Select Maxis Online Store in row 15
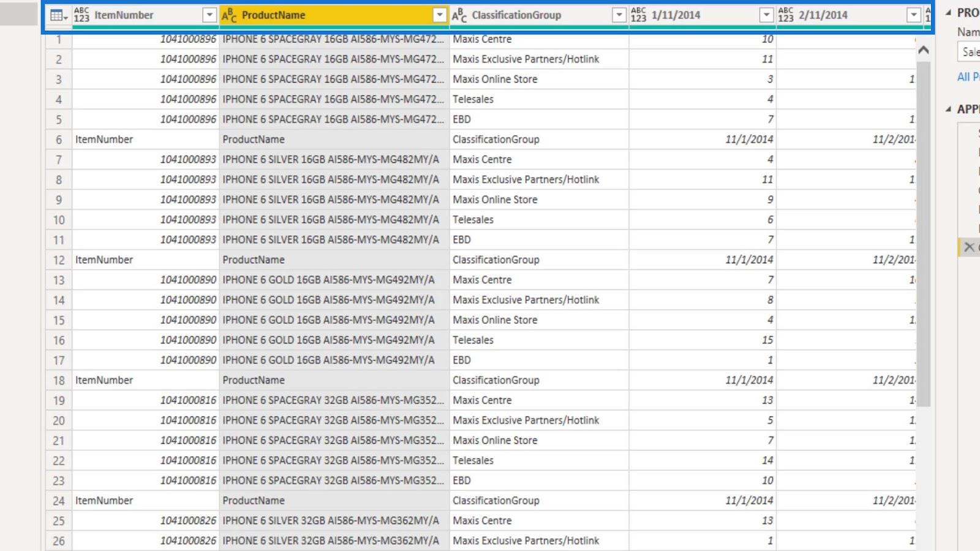Image resolution: width=980 pixels, height=551 pixels. [495, 320]
